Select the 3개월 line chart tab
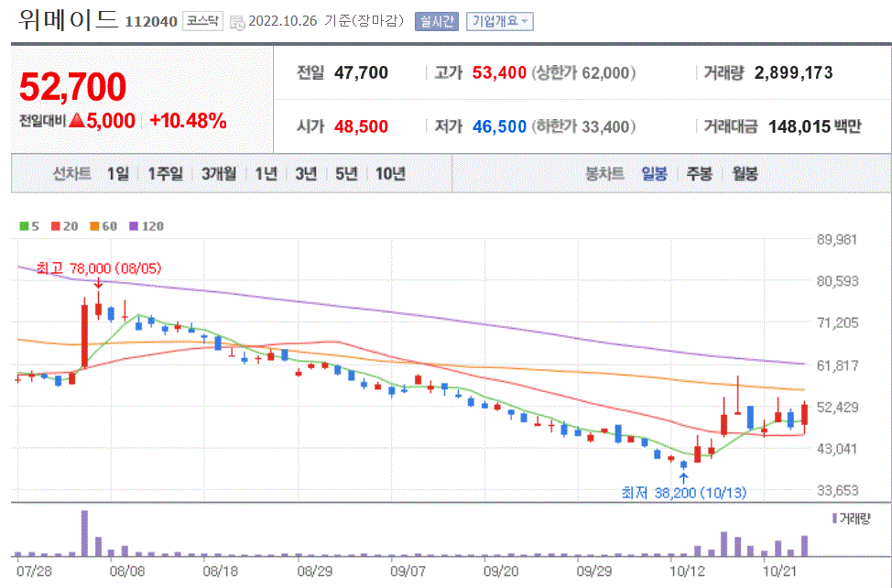 219,173
